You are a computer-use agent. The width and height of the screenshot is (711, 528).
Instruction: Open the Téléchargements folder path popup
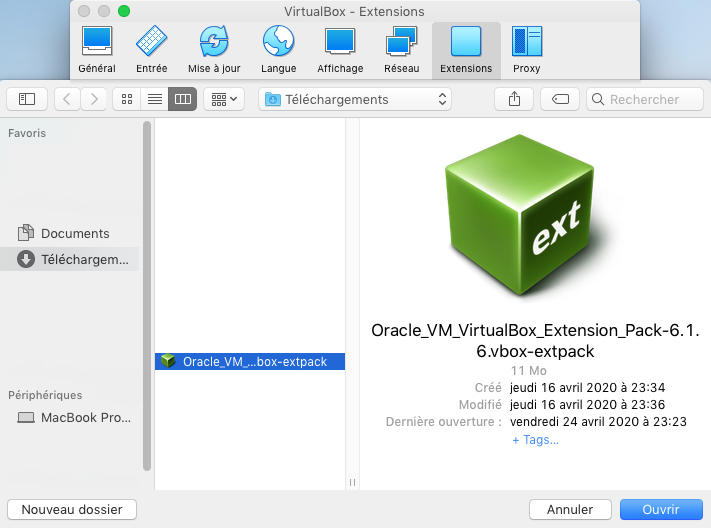click(x=355, y=99)
